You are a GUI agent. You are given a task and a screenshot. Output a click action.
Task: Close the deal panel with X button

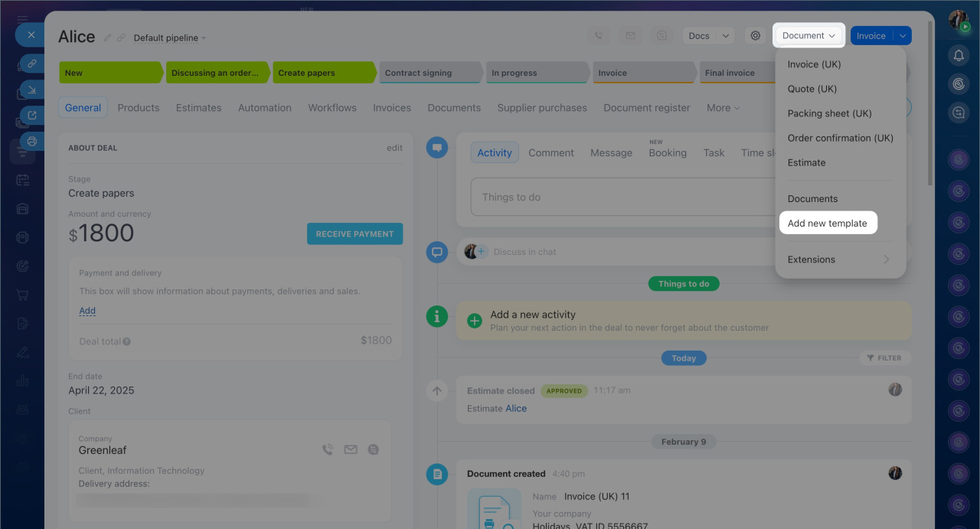(x=31, y=34)
